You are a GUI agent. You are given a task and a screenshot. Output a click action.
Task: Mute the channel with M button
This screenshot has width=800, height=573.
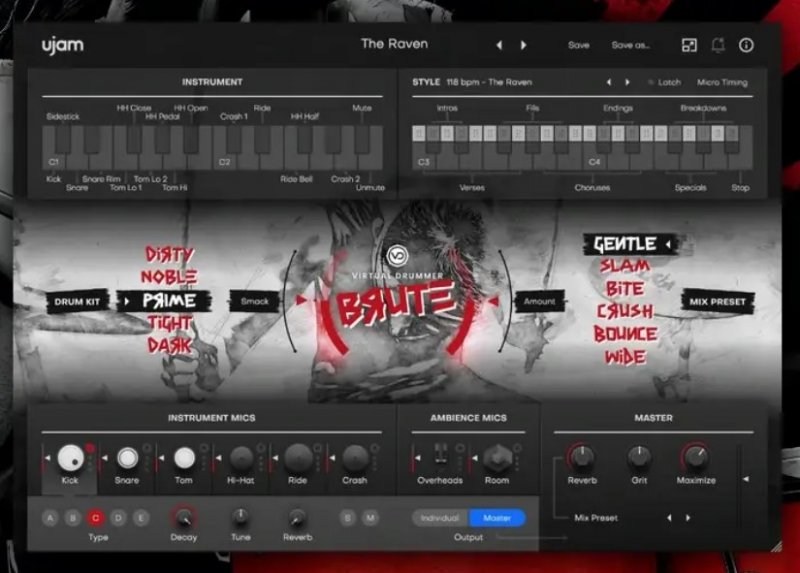point(370,517)
